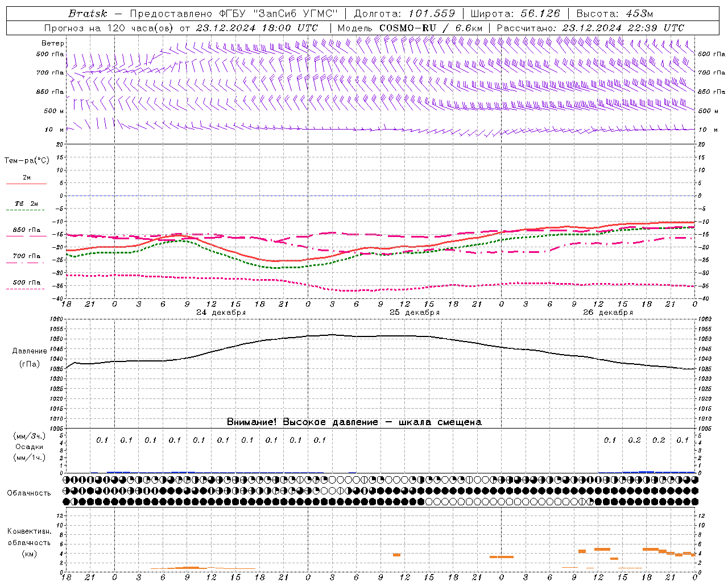Click the Конвективн. convective cloud label
Viewport: 728px width, 582px height.
(x=29, y=531)
